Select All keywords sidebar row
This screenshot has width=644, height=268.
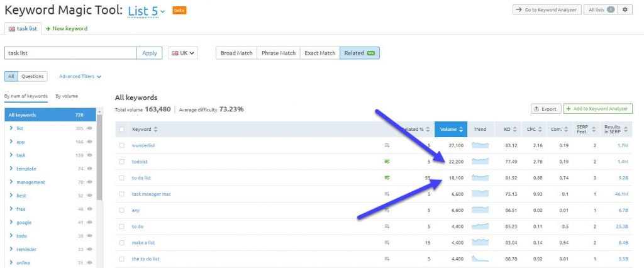pos(50,115)
